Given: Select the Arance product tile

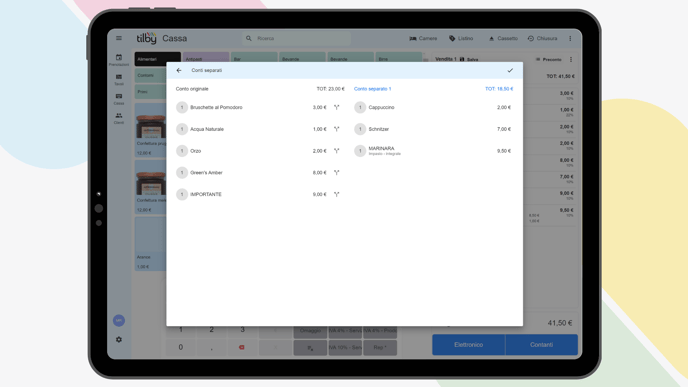Looking at the screenshot, I should [x=150, y=244].
